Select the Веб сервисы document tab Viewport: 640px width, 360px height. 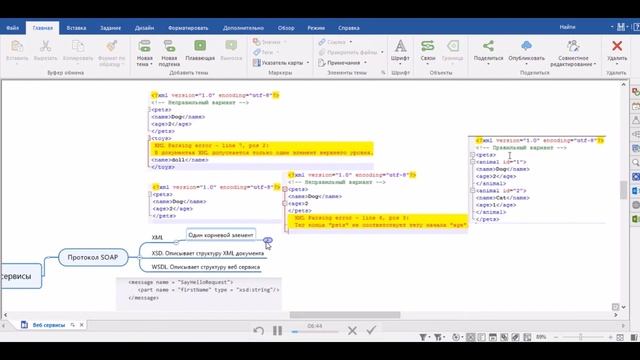(49, 325)
